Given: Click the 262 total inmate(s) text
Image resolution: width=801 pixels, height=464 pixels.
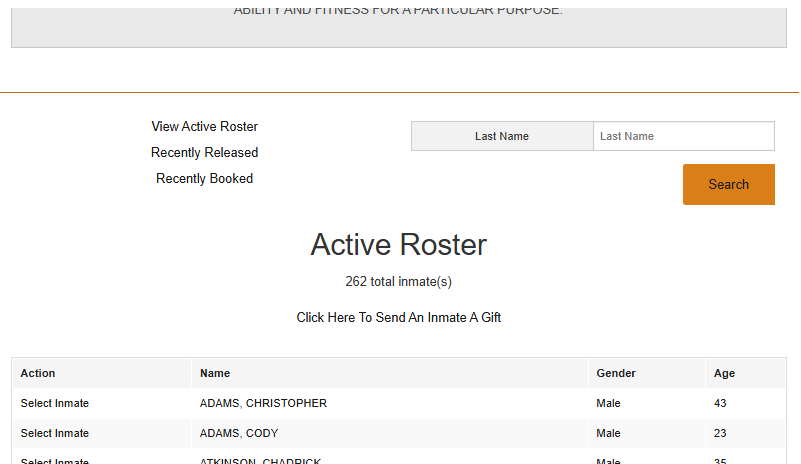Looking at the screenshot, I should [x=398, y=282].
